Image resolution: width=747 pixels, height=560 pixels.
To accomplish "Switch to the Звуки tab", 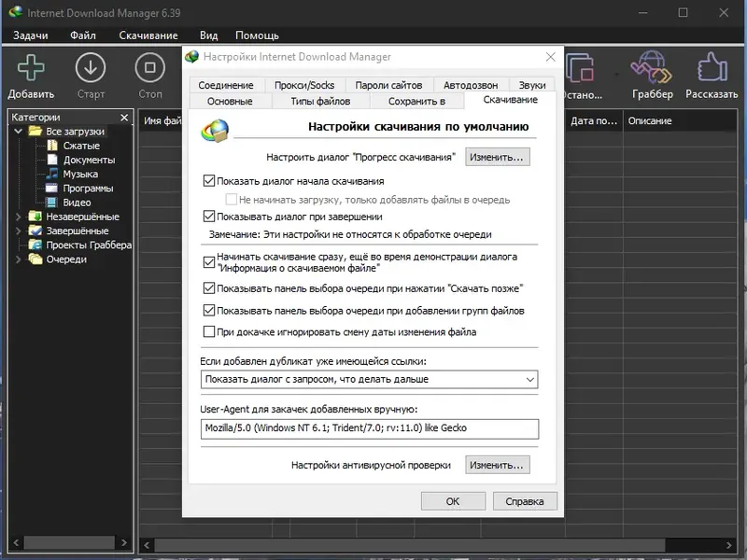I will pos(532,85).
